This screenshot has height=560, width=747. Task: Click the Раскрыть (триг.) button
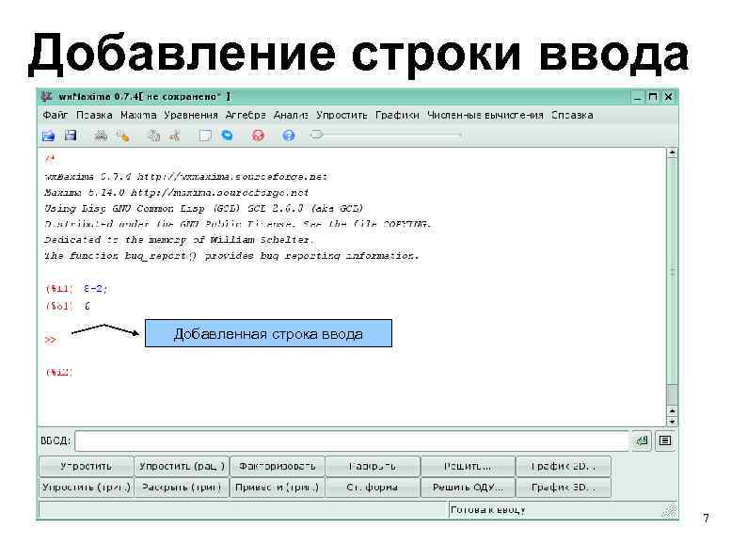click(182, 488)
